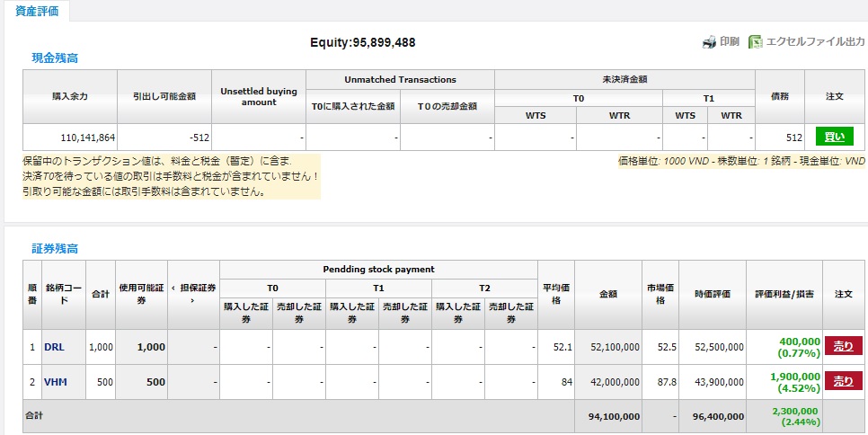The height and width of the screenshot is (435, 868).
Task: Select the 証券残高 section heading
Action: (x=55, y=248)
